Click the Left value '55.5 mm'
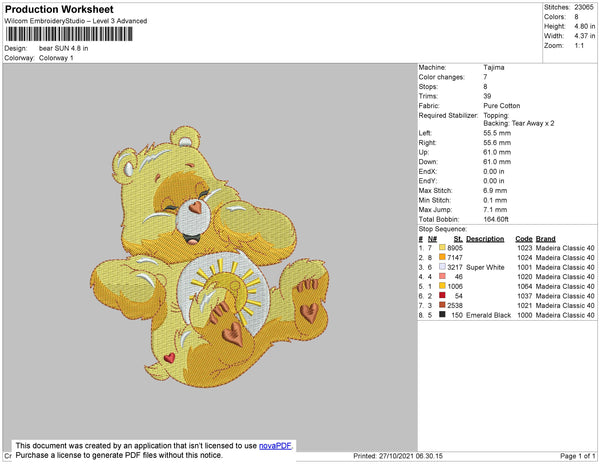This screenshot has height=464, width=600. point(497,133)
